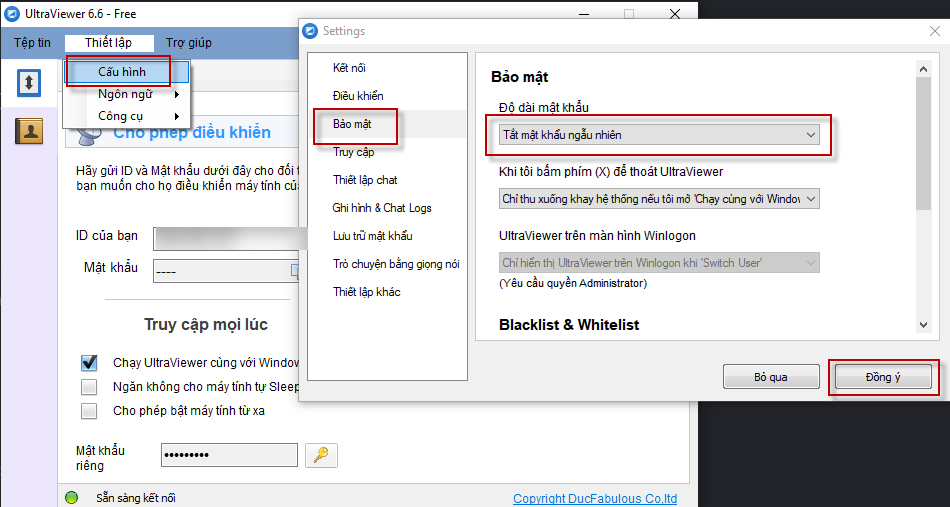Click Sẵn sàng kết nối status text
Viewport: 950px width, 507px height.
[136, 499]
